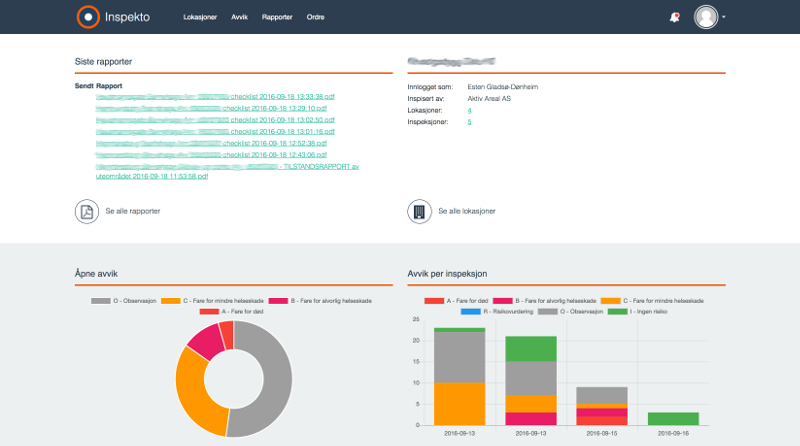The image size is (800, 446).
Task: Open the Lokasjoner menu
Action: (x=200, y=17)
